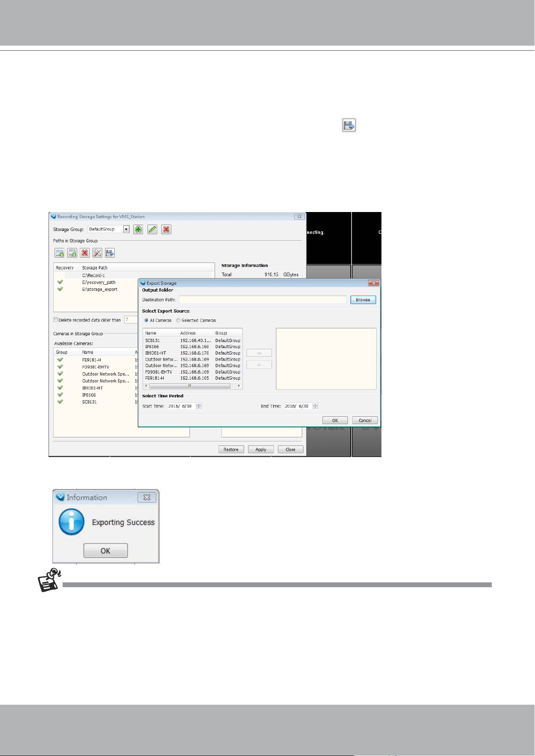The height and width of the screenshot is (756, 535).
Task: Click address 192.168.6.170 in export list
Action: coord(194,353)
